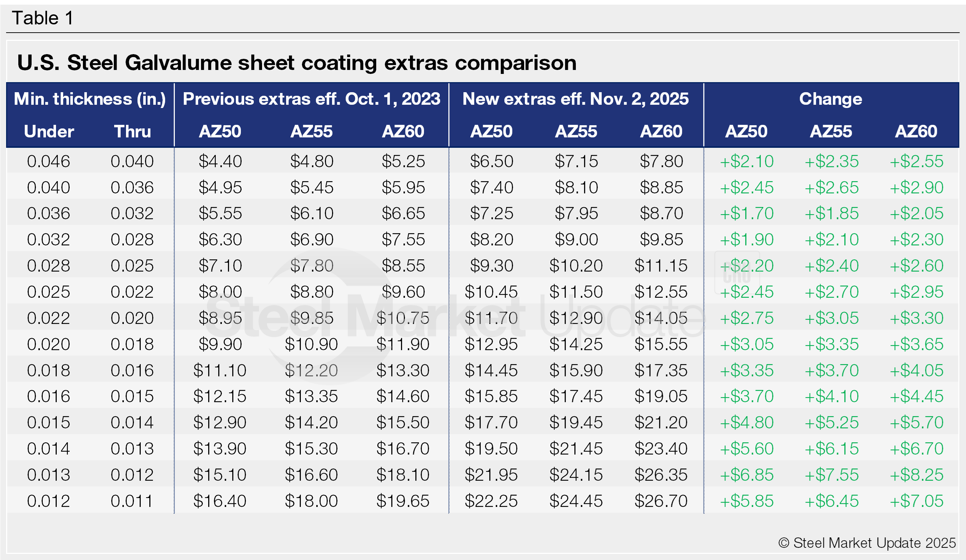Image resolution: width=966 pixels, height=560 pixels.
Task: Select the AZ50 header under Previous extras
Action: point(220,131)
